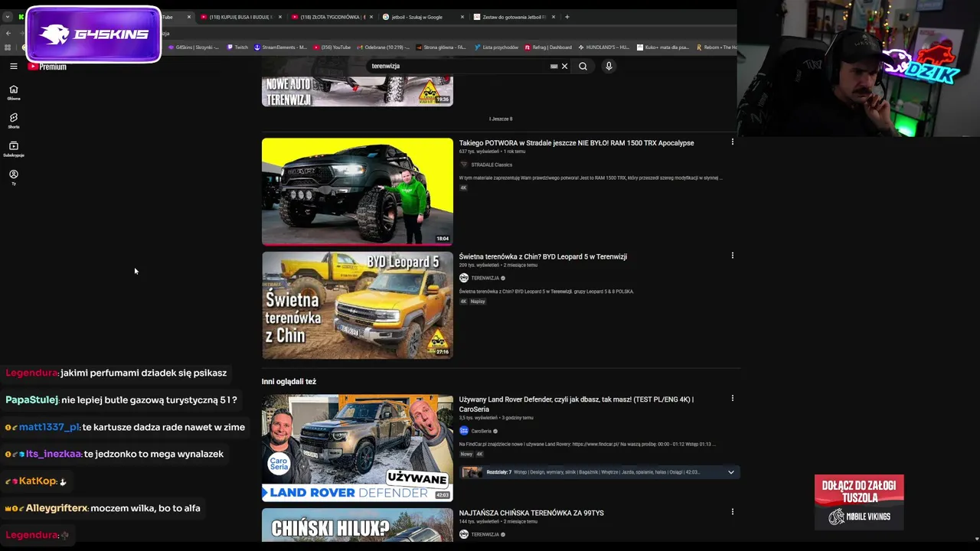The image size is (980, 551).
Task: Switch to the jetboil Szukaj w Google tab
Action: [x=423, y=17]
